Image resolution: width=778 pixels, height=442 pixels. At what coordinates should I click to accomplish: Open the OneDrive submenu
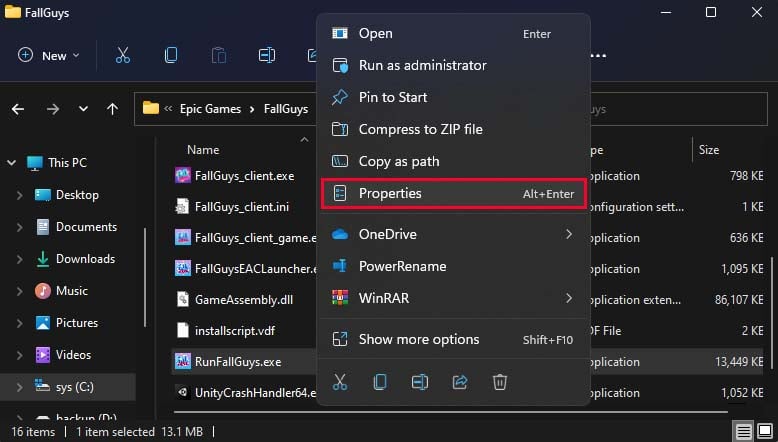pos(453,234)
